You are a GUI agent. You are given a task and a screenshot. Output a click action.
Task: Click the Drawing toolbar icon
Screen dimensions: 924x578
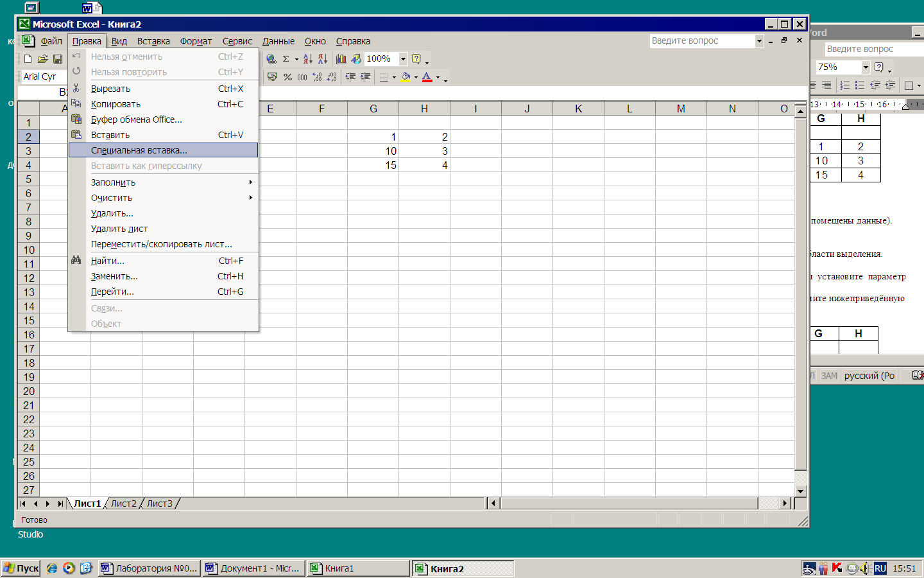tap(356, 59)
